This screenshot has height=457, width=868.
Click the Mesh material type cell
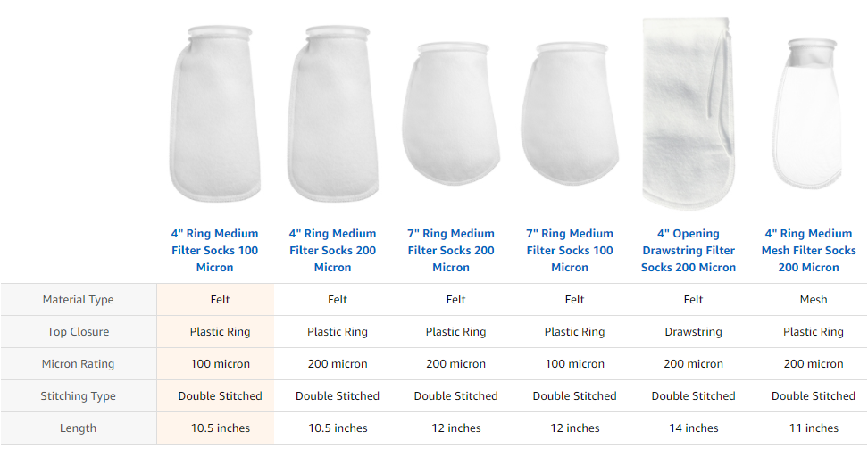[x=814, y=299]
